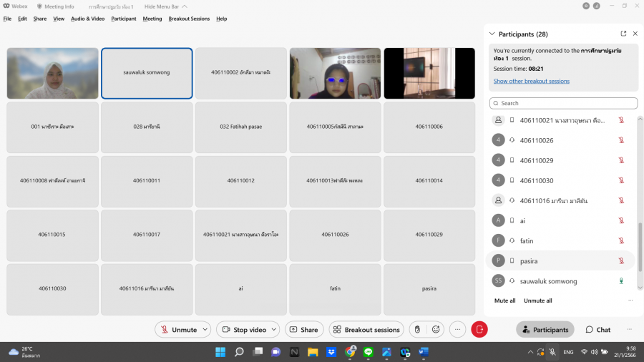Image resolution: width=644 pixels, height=362 pixels.
Task: Toggle pasira's microphone mute icon
Action: [621, 261]
